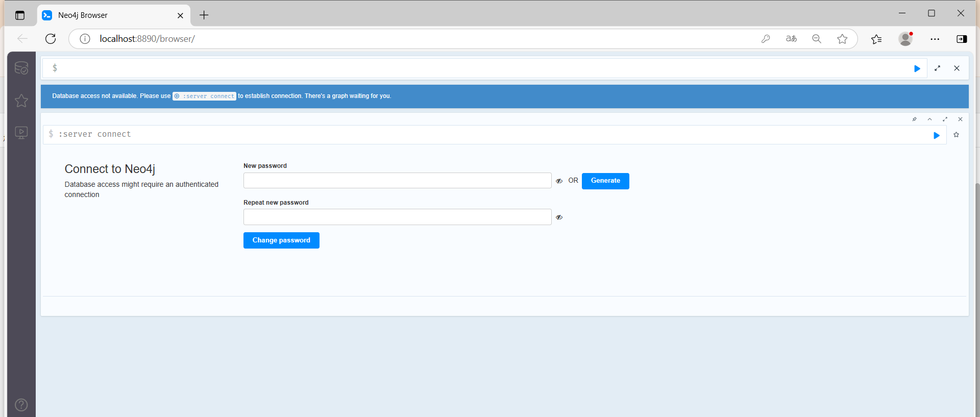Image resolution: width=980 pixels, height=417 pixels.
Task: Close the :server connect frame
Action: click(960, 119)
